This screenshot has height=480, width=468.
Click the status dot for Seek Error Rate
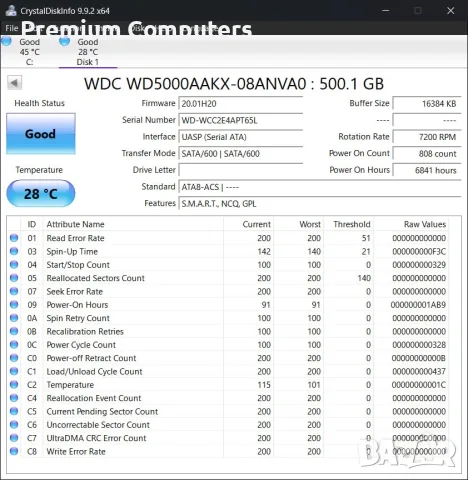[14, 291]
